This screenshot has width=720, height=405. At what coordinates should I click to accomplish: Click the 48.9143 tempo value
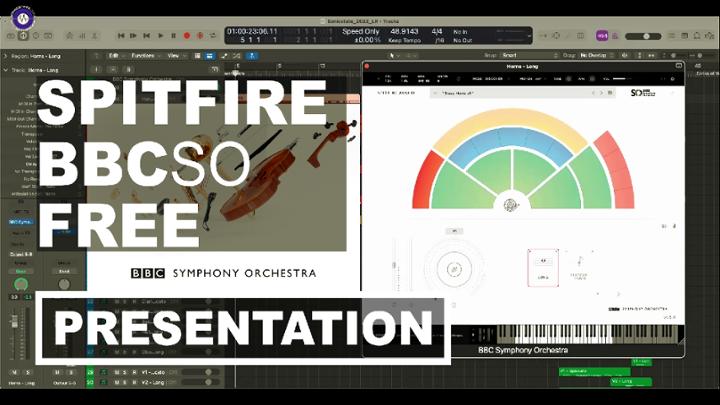click(x=404, y=32)
